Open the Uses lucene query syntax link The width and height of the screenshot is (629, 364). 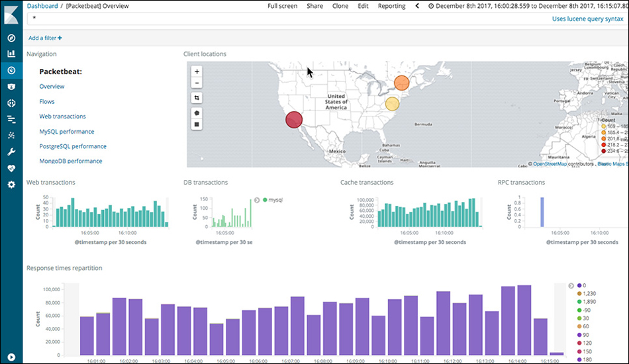click(x=588, y=19)
